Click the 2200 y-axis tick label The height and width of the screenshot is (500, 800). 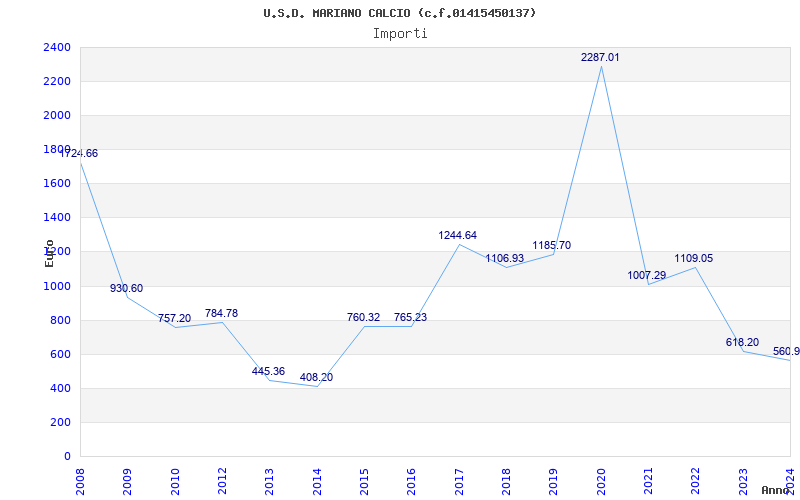coord(57,82)
